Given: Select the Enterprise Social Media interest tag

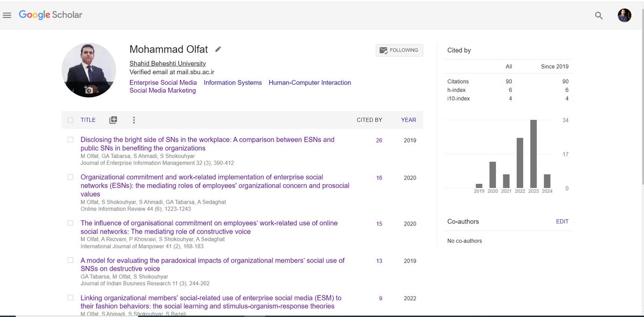Looking at the screenshot, I should pyautogui.click(x=163, y=82).
